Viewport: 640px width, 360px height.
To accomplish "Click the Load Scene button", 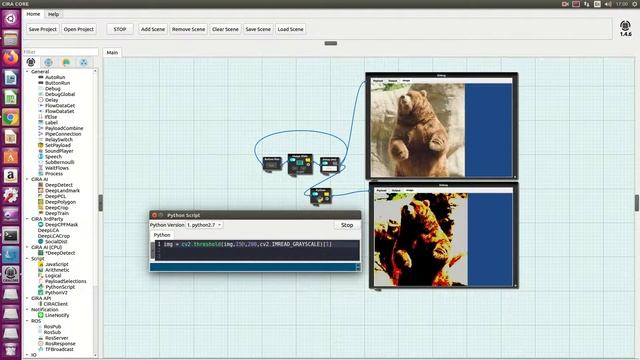I will [290, 29].
